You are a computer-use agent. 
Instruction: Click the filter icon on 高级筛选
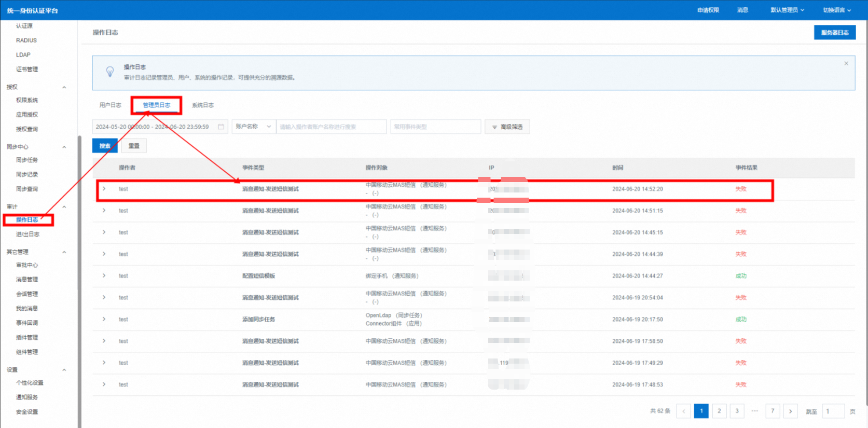pos(494,127)
